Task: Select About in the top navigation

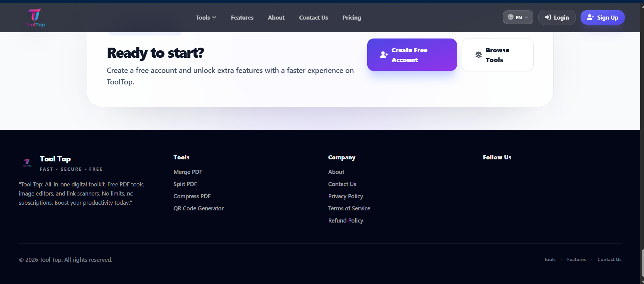Action: (x=276, y=18)
